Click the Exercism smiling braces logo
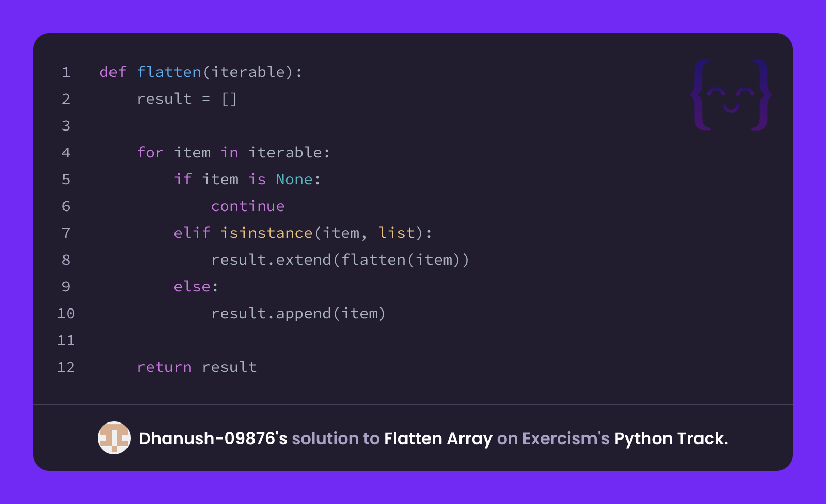The width and height of the screenshot is (826, 504). coord(731,95)
